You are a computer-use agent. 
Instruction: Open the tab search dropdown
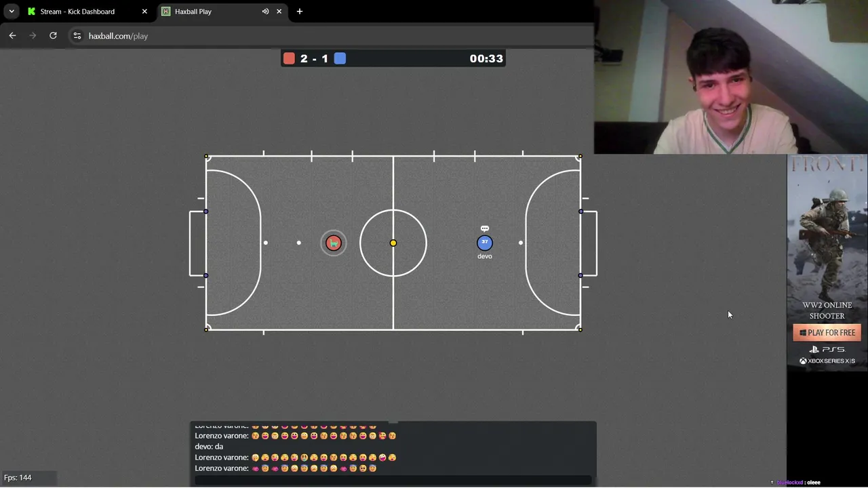click(x=12, y=12)
